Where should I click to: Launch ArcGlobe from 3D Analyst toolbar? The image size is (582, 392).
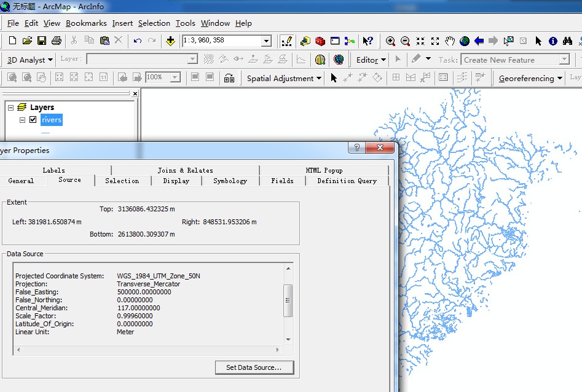[339, 60]
